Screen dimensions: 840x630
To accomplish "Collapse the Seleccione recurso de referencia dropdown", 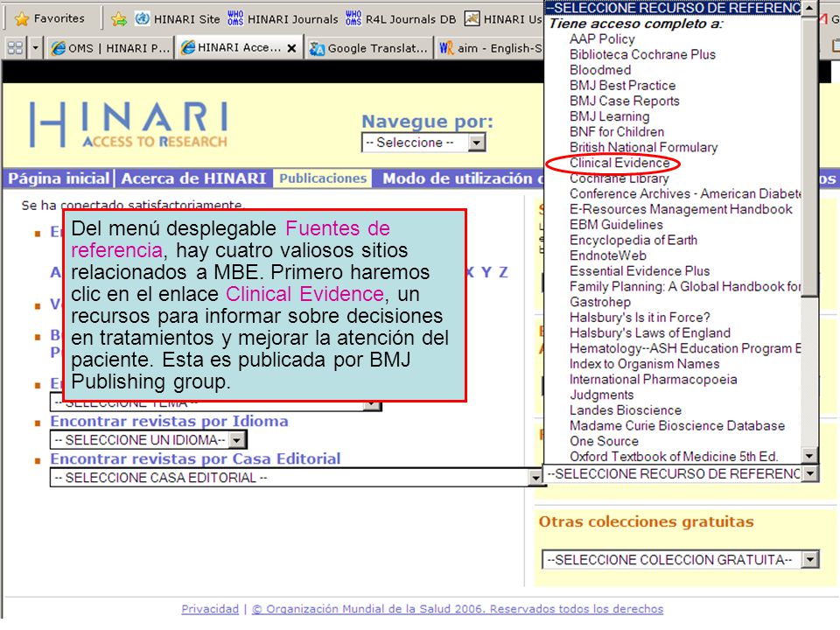I will [809, 473].
